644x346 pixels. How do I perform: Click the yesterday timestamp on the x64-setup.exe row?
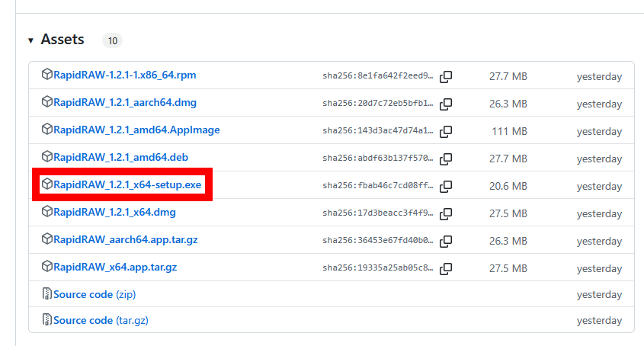pyautogui.click(x=599, y=187)
